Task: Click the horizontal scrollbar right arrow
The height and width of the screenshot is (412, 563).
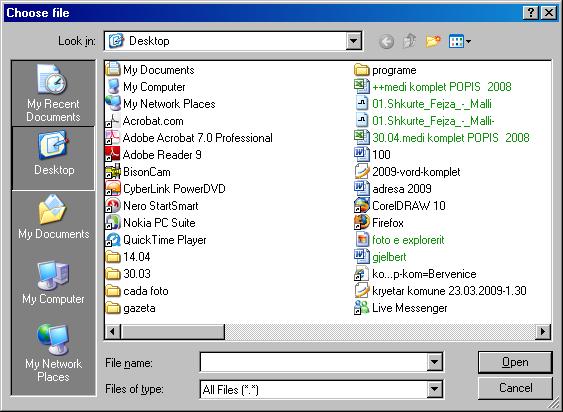Action: point(543,331)
